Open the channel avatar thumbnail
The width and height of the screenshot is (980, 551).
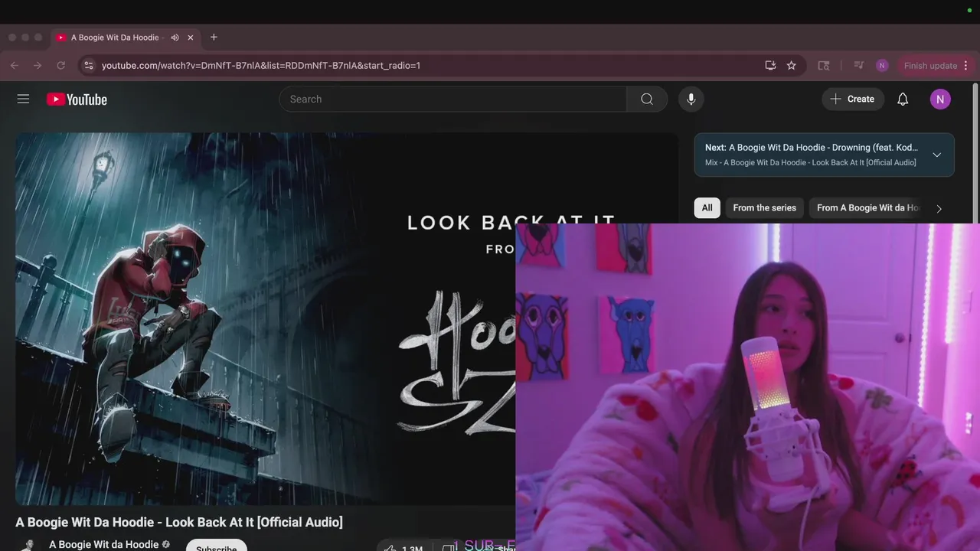click(29, 545)
